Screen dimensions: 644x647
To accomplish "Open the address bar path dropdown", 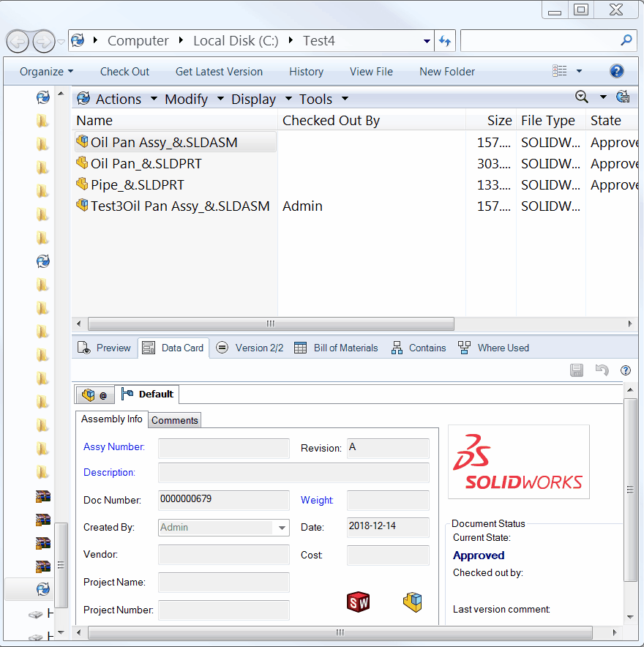I will [x=425, y=41].
